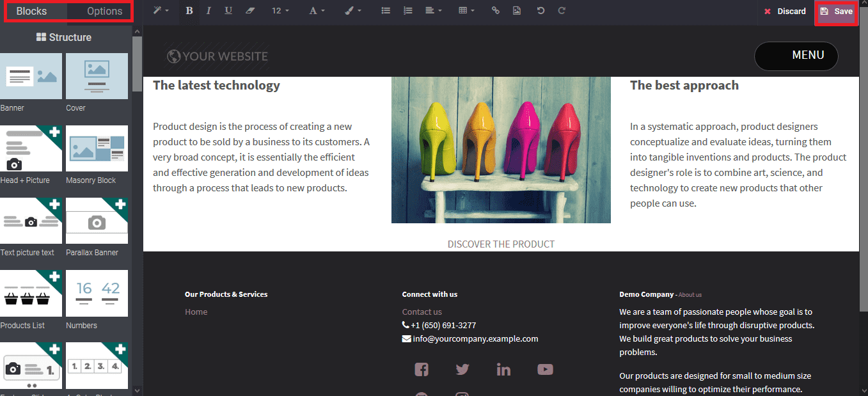The image size is (868, 396).
Task: Open the Twitter social icon
Action: tap(462, 369)
